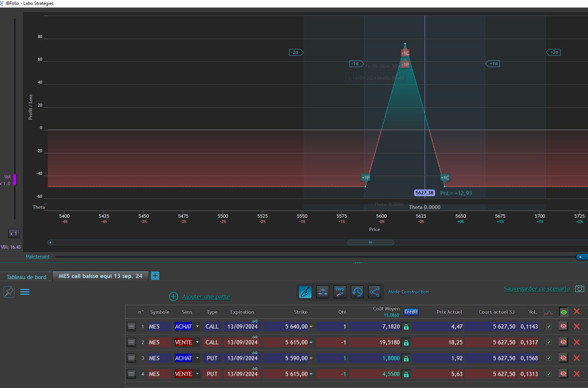Toggle visibility eye for leg 3
Screen dimensions: 588x388
point(564,358)
